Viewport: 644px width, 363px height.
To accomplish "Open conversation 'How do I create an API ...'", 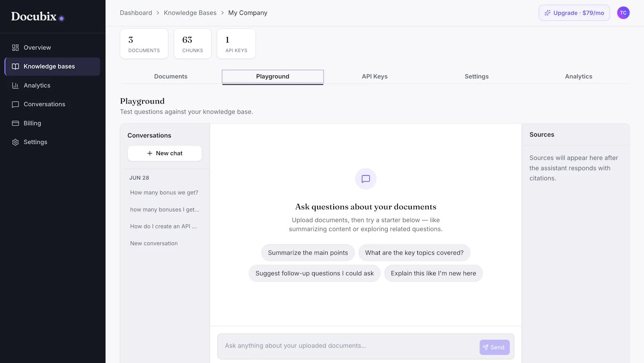I will [164, 226].
